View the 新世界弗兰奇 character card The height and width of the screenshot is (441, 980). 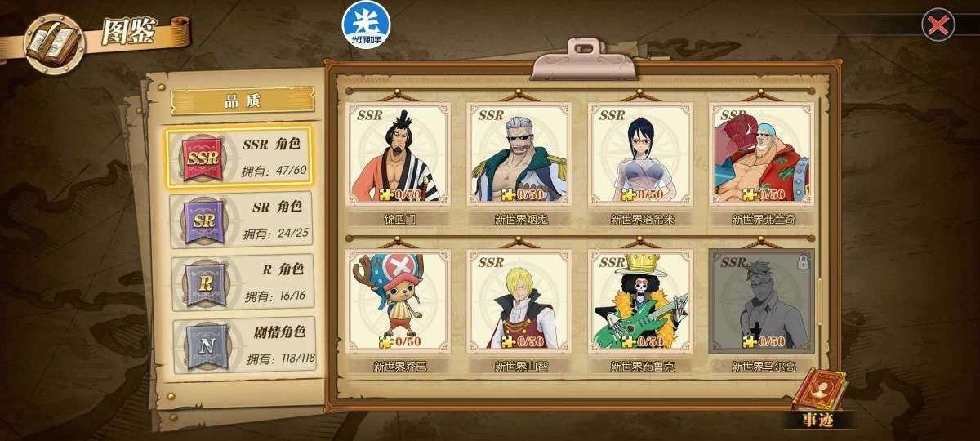pos(761,163)
